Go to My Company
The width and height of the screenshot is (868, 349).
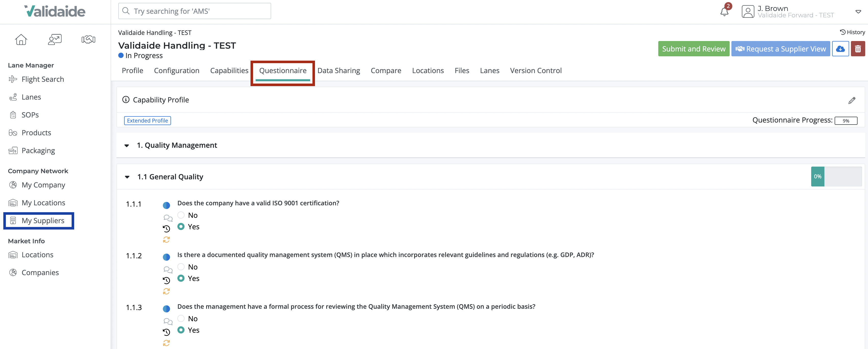(x=43, y=185)
